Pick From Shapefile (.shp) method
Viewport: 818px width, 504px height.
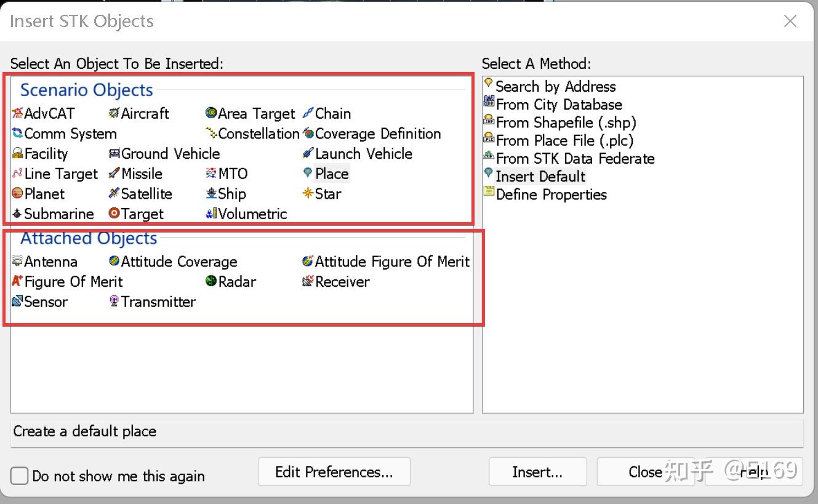pyautogui.click(x=566, y=122)
